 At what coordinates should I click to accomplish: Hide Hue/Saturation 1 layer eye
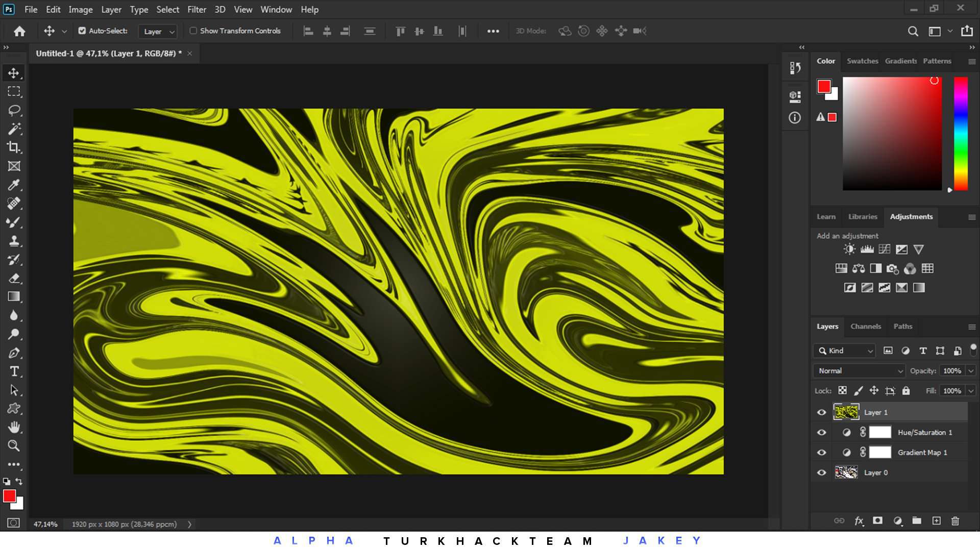click(821, 432)
